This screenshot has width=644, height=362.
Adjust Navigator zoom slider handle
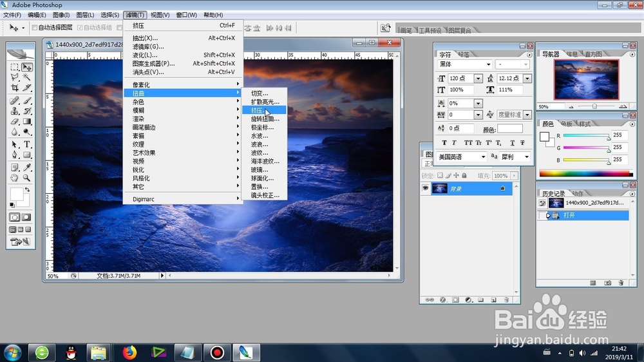(594, 106)
